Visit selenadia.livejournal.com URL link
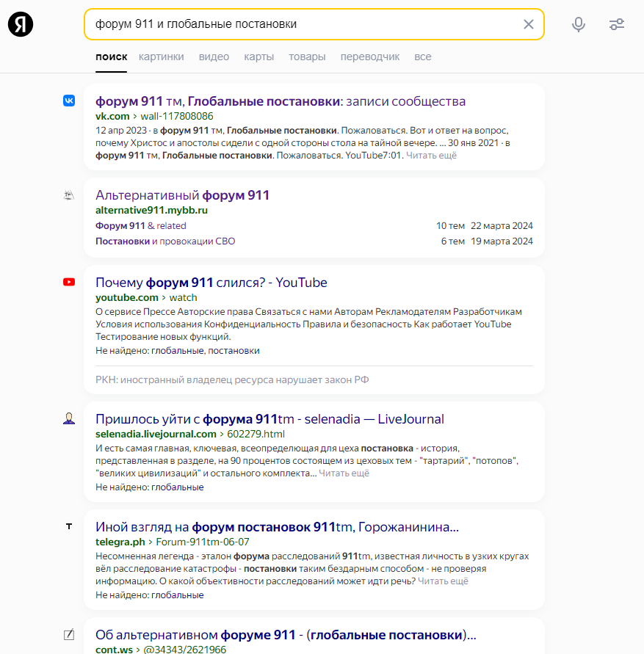 pyautogui.click(x=190, y=434)
